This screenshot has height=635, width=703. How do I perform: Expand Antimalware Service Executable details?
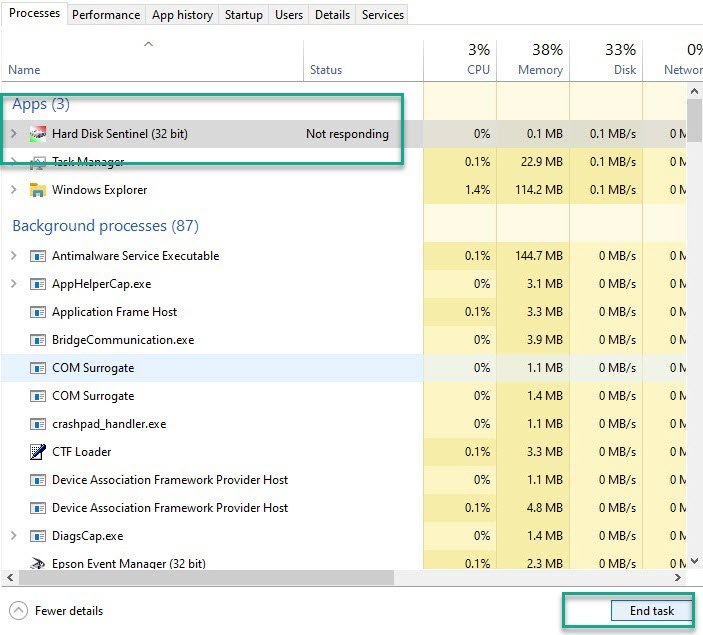point(14,256)
